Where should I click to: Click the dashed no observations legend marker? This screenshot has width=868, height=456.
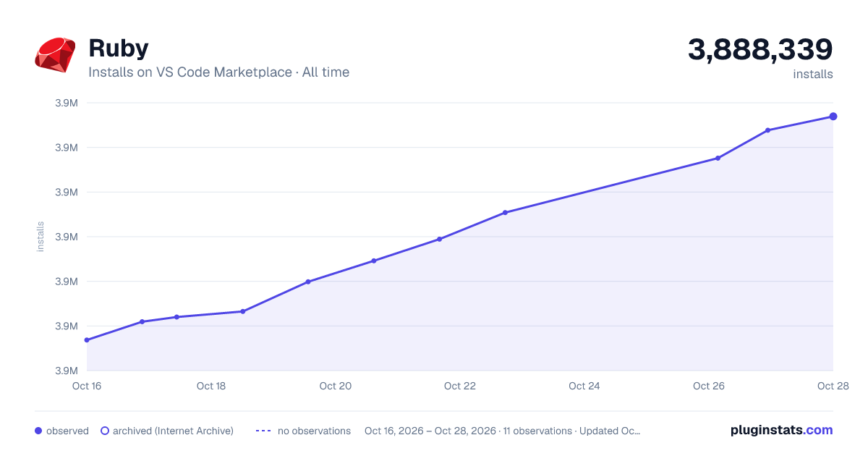point(263,431)
